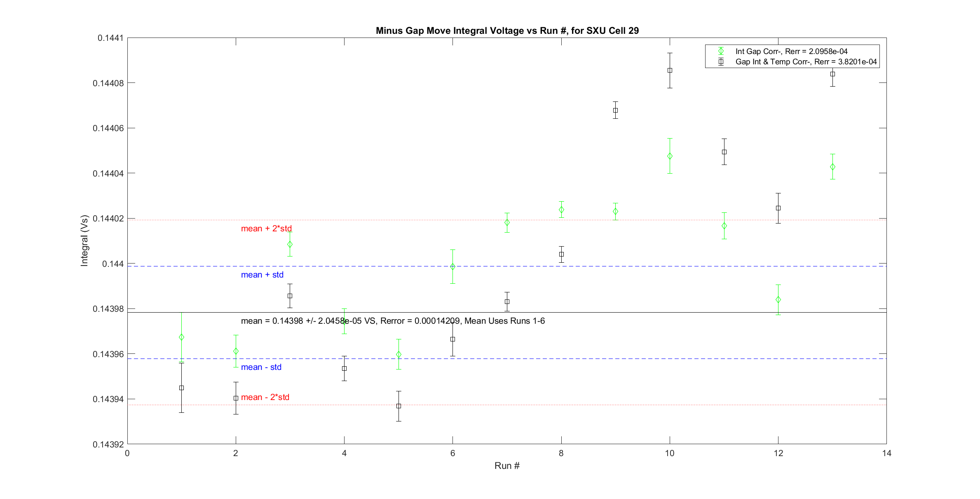Click the green diamond data point at run 12
Screen dimensions: 980x499
[778, 299]
